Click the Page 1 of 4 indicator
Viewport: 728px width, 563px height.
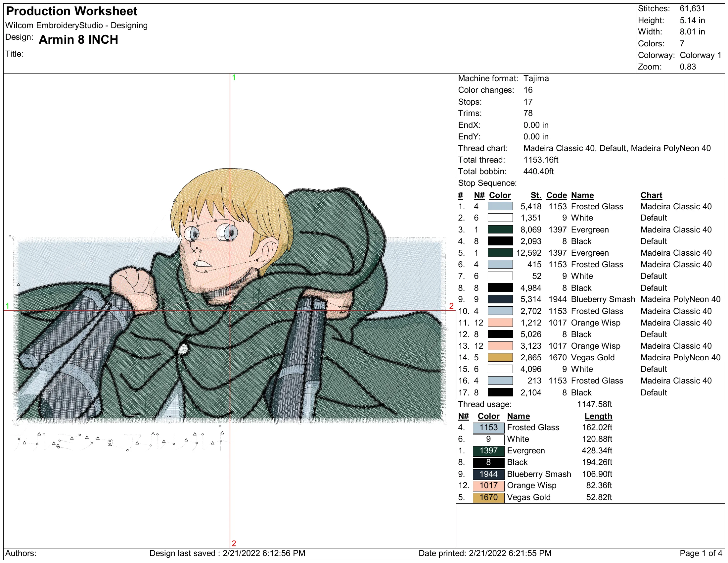point(701,553)
